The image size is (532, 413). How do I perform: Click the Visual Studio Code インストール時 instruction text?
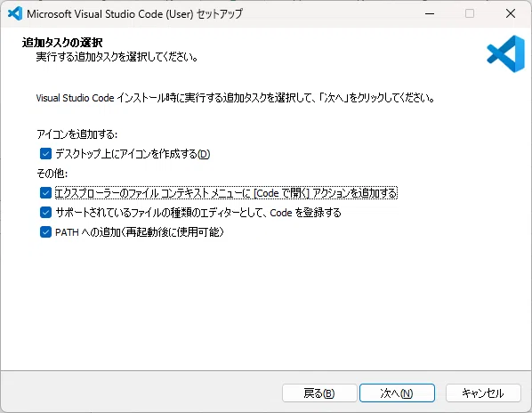[235, 98]
